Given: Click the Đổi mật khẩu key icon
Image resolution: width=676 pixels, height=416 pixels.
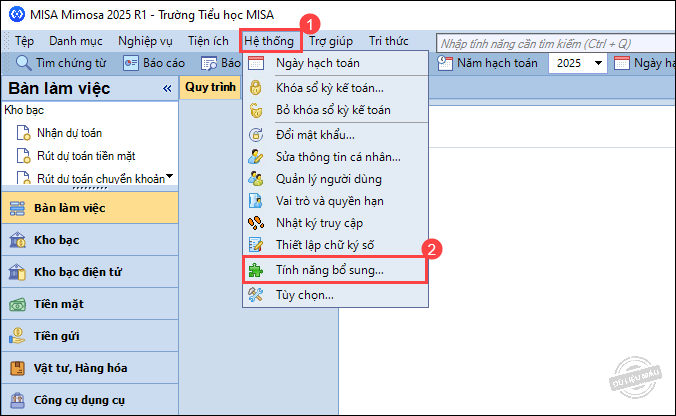Looking at the screenshot, I should (256, 134).
